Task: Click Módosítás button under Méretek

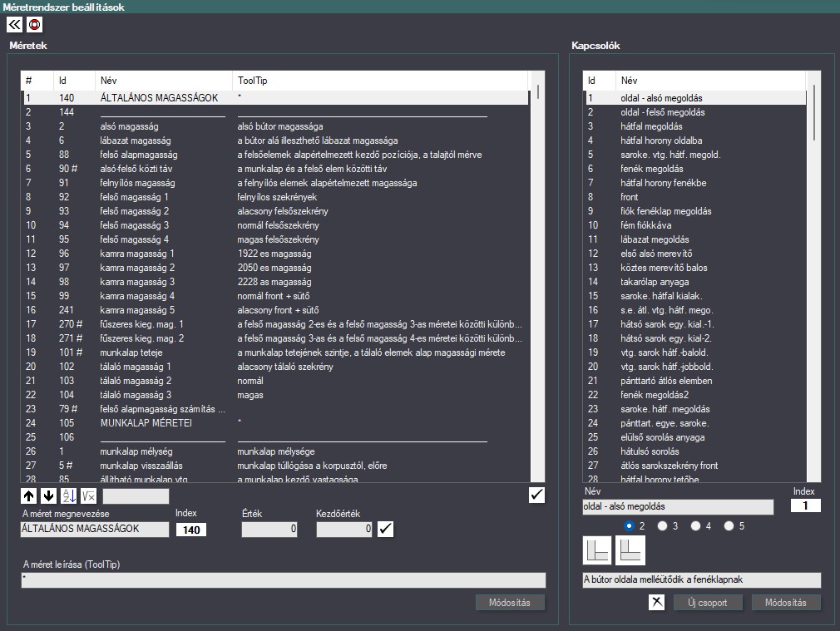Action: pos(510,603)
